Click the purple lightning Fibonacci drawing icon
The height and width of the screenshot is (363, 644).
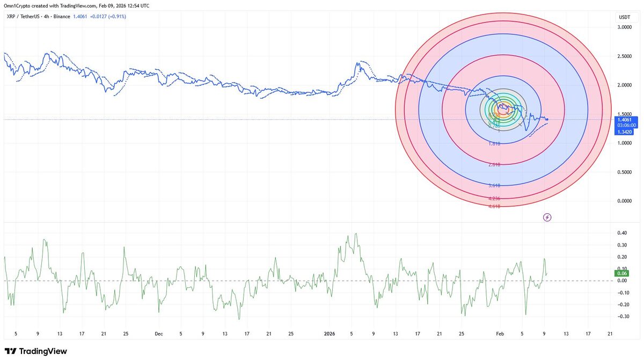(547, 217)
